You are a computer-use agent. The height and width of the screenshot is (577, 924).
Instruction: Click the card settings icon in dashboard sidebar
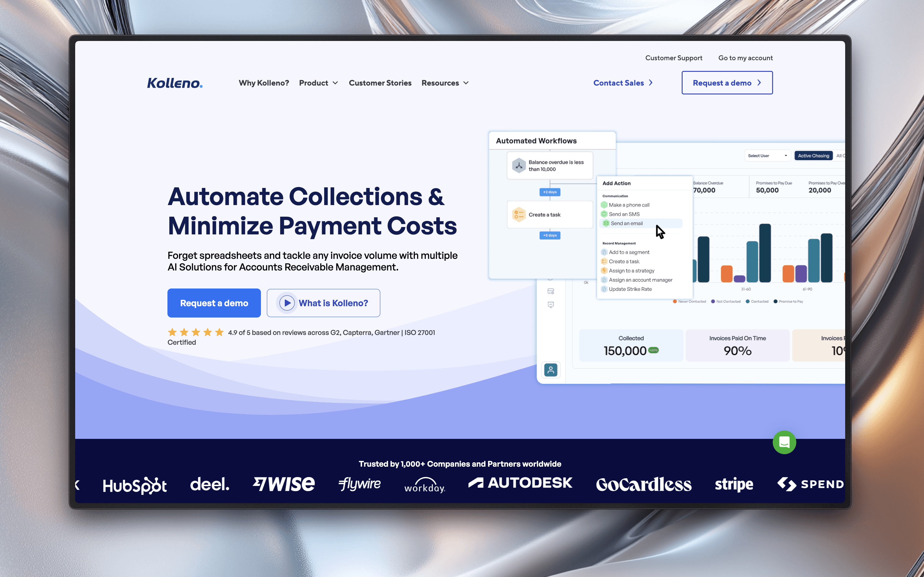click(x=551, y=291)
